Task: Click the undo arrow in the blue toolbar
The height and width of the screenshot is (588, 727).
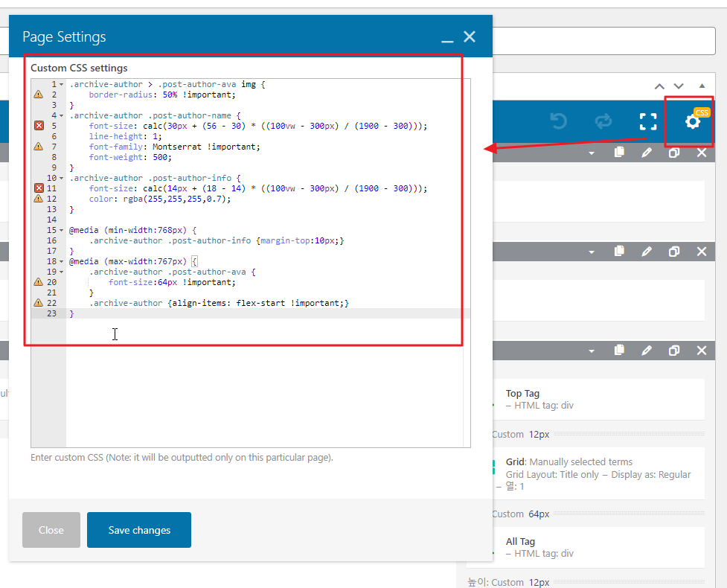Action: coord(559,121)
